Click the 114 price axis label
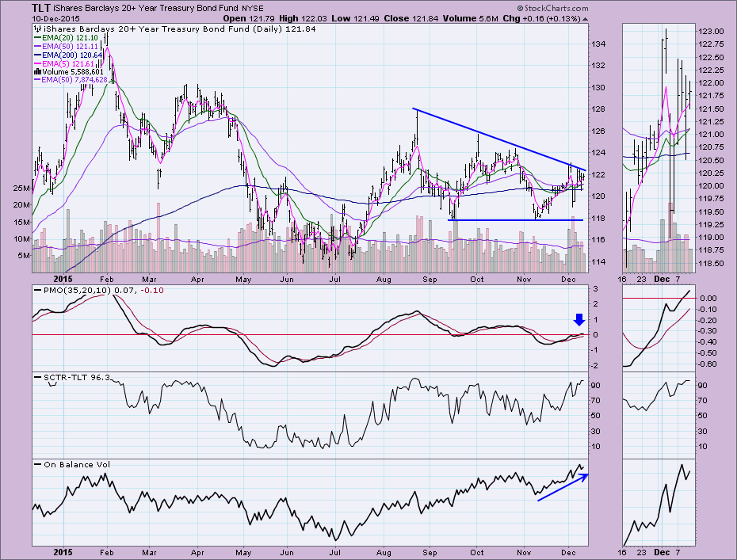Image resolution: width=737 pixels, height=560 pixels. click(x=598, y=262)
